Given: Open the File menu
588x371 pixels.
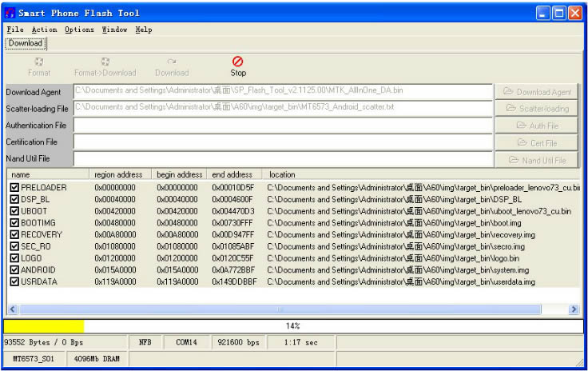Looking at the screenshot, I should (x=14, y=30).
